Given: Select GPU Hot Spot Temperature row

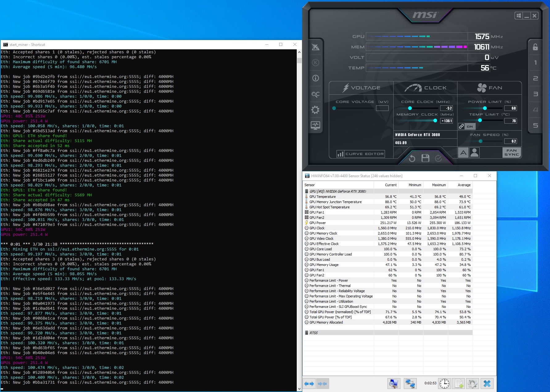Looking at the screenshot, I should [388, 207].
